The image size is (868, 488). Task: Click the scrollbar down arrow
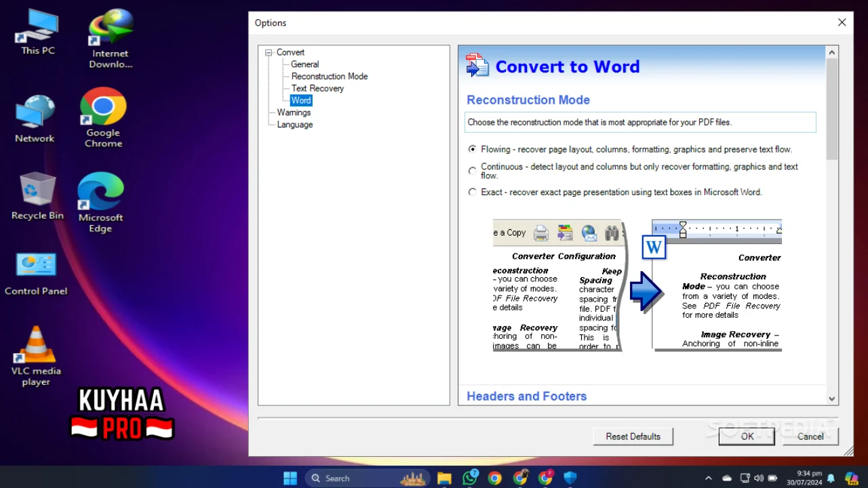point(832,399)
